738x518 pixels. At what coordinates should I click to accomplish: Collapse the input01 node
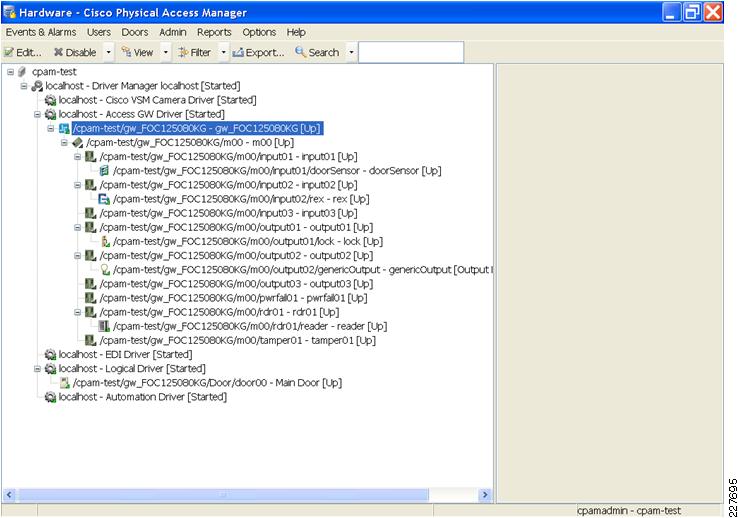78,157
